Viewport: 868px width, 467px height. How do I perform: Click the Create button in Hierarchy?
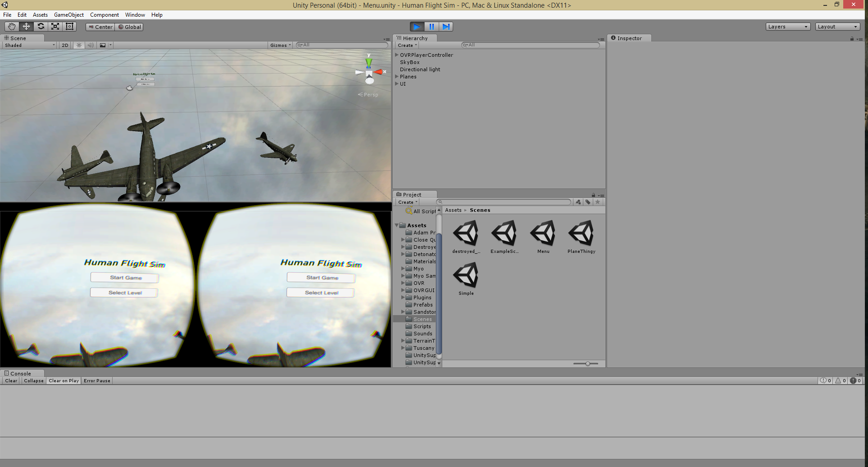(407, 45)
